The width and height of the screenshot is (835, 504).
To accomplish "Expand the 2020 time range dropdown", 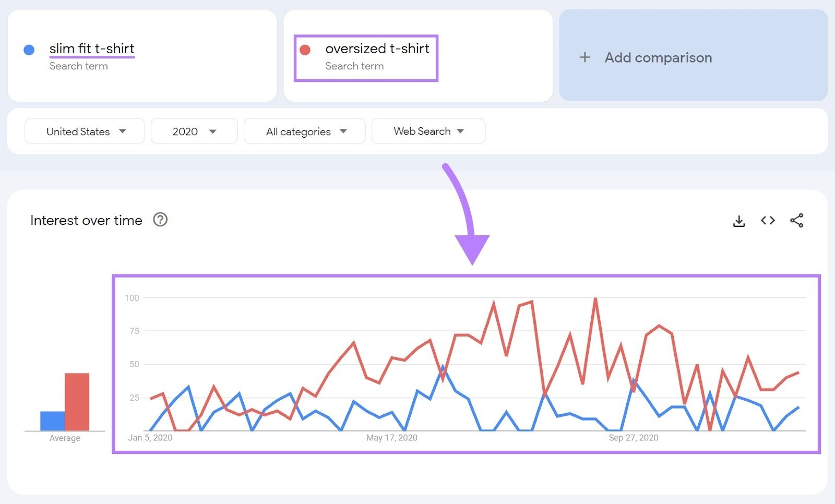I will pyautogui.click(x=194, y=131).
